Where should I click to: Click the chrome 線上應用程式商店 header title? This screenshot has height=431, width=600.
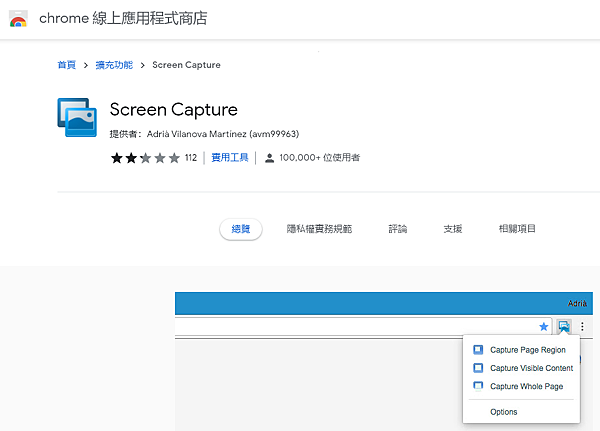pos(123,18)
